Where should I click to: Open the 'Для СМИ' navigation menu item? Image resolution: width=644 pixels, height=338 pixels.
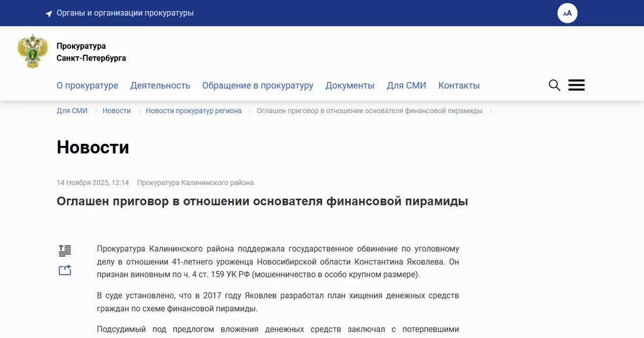406,85
